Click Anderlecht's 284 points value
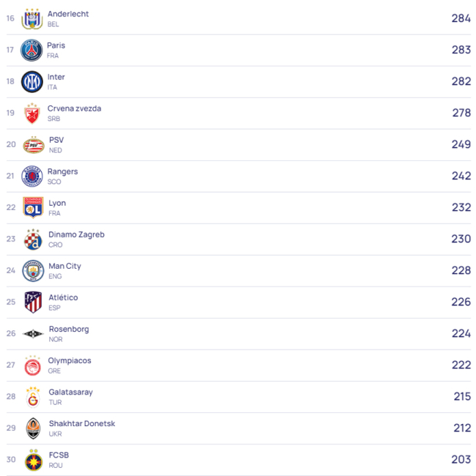 point(461,18)
